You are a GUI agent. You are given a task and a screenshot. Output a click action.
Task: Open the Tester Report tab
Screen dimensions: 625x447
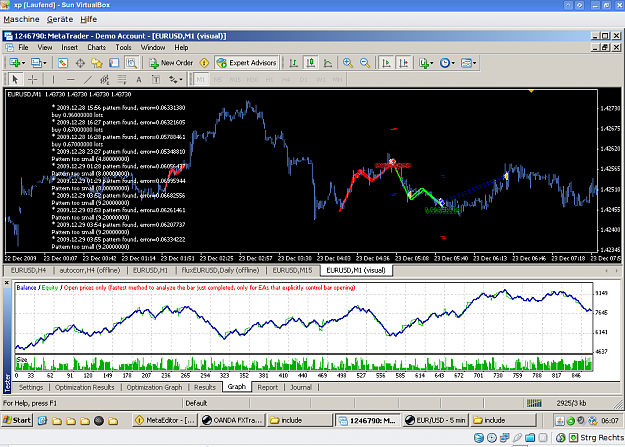267,387
